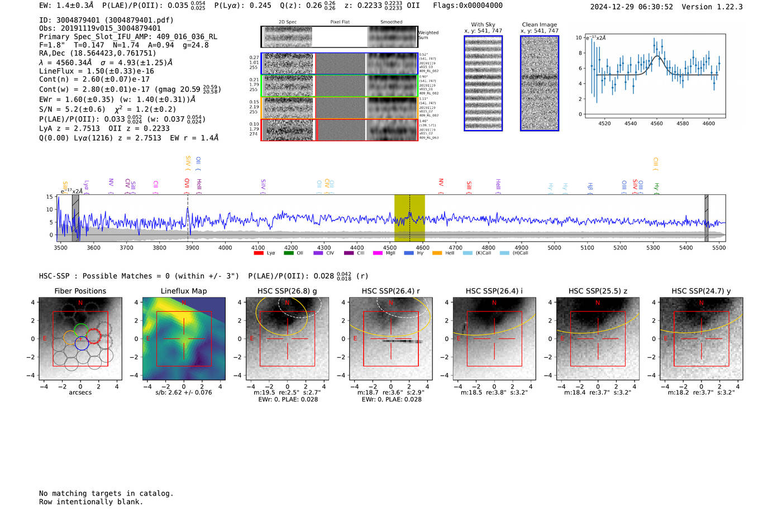Click the Obs: 20191119v015_3004879401 line
The width and height of the screenshot is (782, 532).
[100, 28]
